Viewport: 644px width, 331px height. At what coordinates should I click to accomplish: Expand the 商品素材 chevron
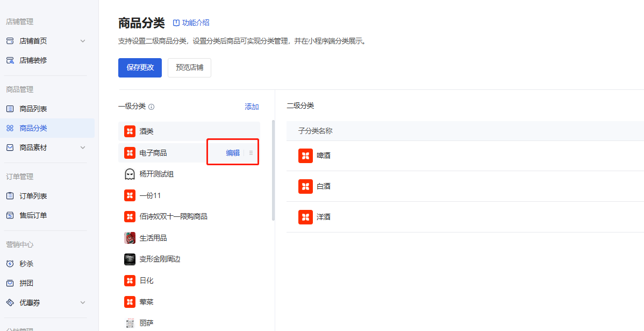click(x=83, y=147)
